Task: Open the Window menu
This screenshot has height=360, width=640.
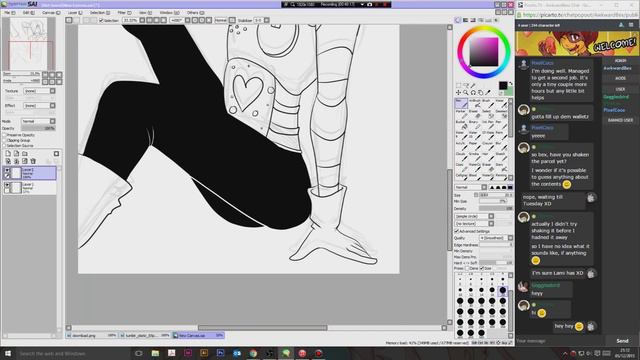Action: coord(169,13)
